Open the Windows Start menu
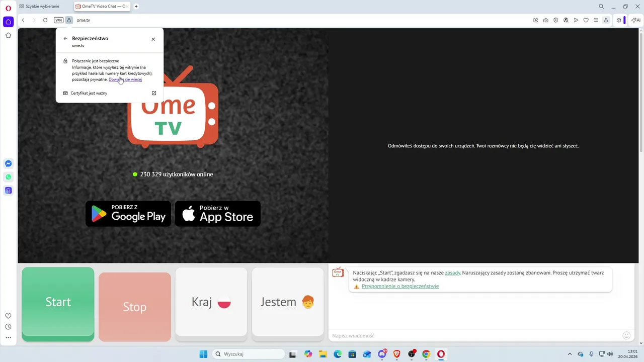The width and height of the screenshot is (644, 362). click(x=203, y=354)
